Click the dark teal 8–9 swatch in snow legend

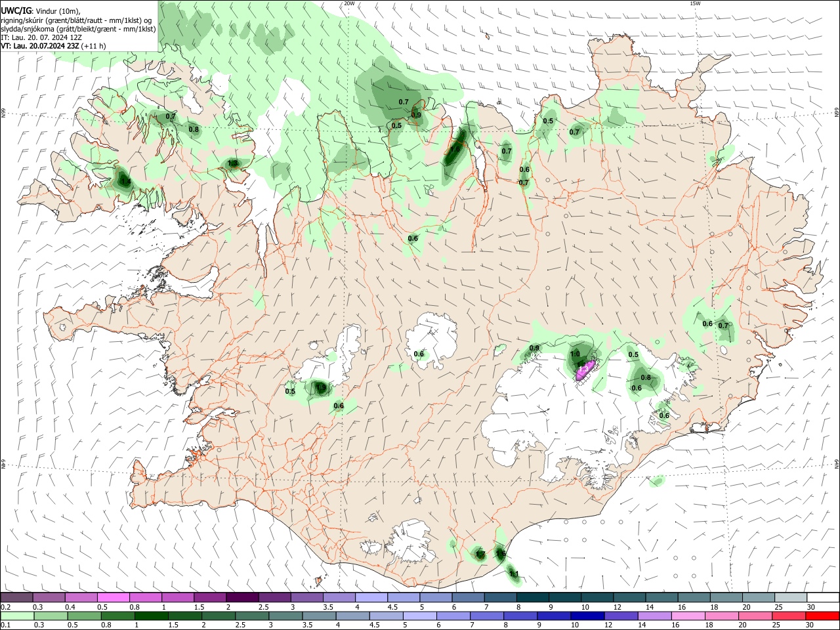click(532, 597)
